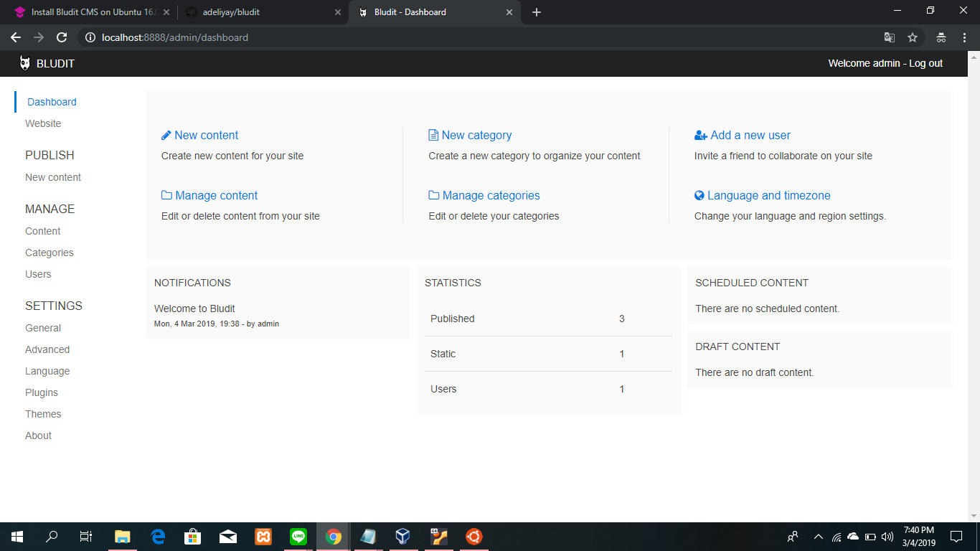Click the add-user icon beside Add a new user
Viewport: 980px width, 551px height.
click(x=701, y=135)
